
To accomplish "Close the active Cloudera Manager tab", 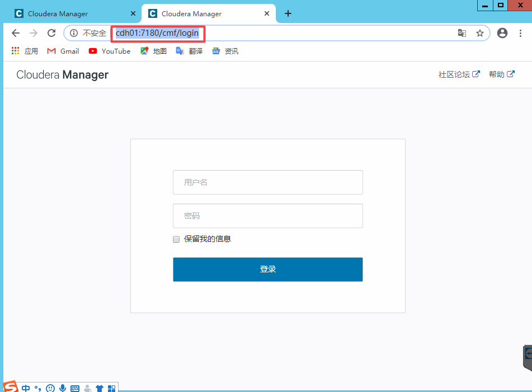I will coord(267,13).
